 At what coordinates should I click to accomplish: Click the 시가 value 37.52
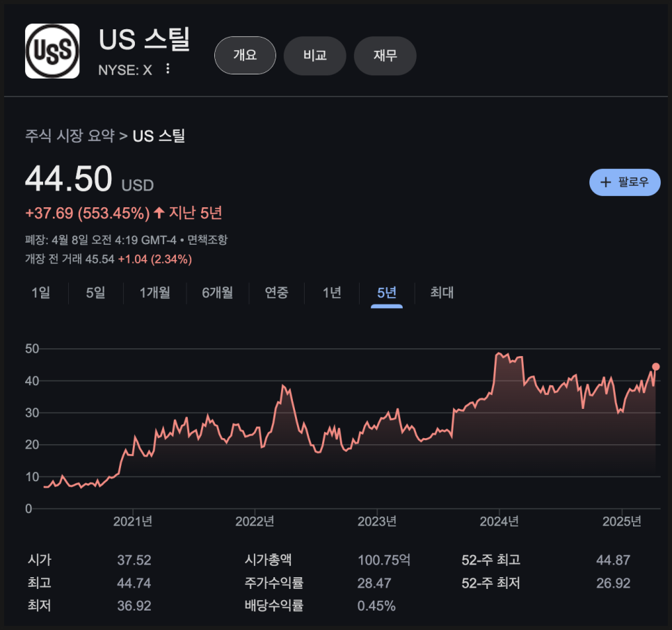134,560
